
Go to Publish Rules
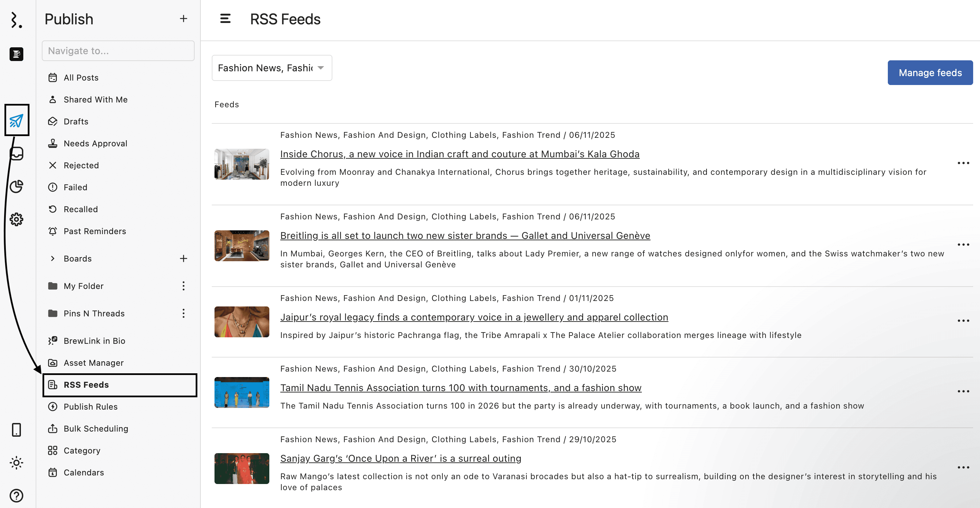tap(90, 407)
